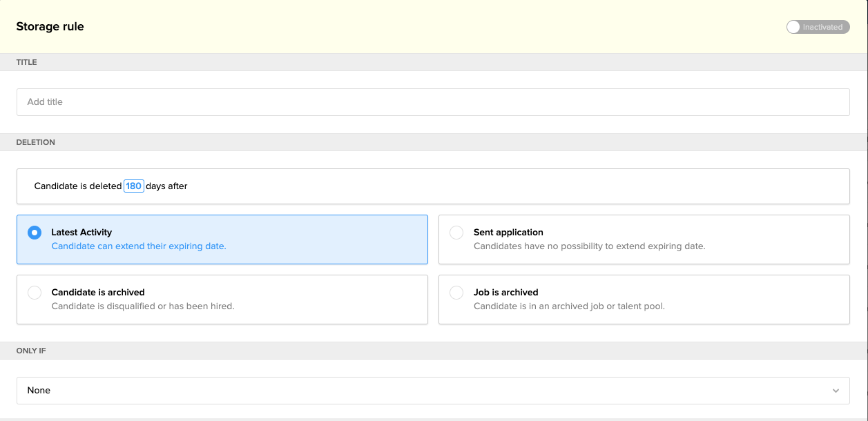
Task: Click the ONLY IF section header
Action: click(x=31, y=351)
